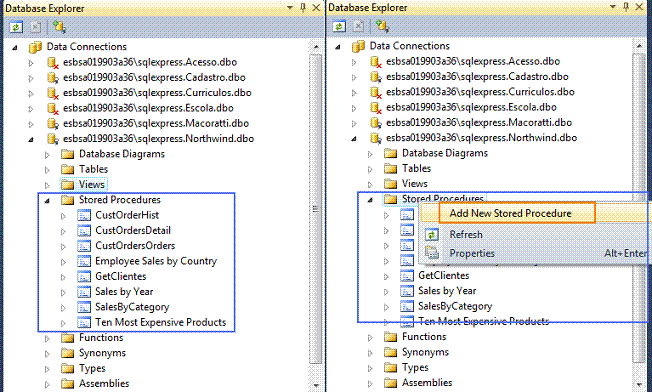Click SalesByCategory procedure icon in right panel
Viewport: 652px width, 392px height.
tap(407, 306)
